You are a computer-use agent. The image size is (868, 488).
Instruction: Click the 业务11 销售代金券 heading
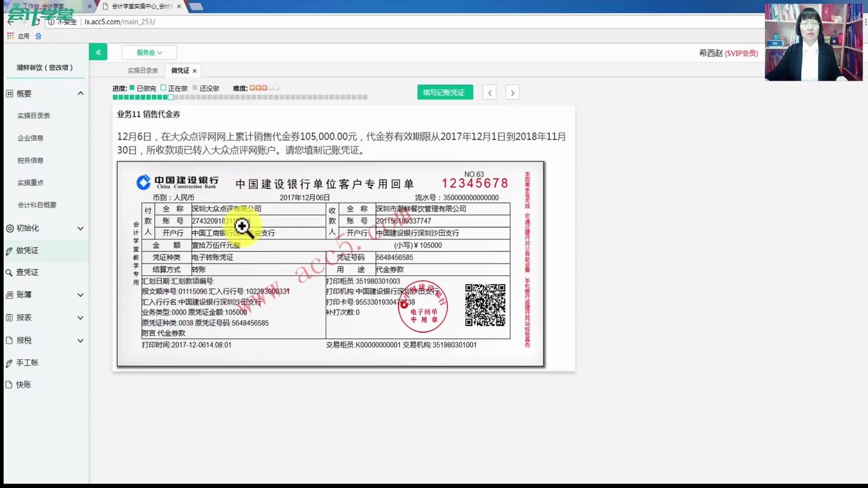tap(149, 114)
